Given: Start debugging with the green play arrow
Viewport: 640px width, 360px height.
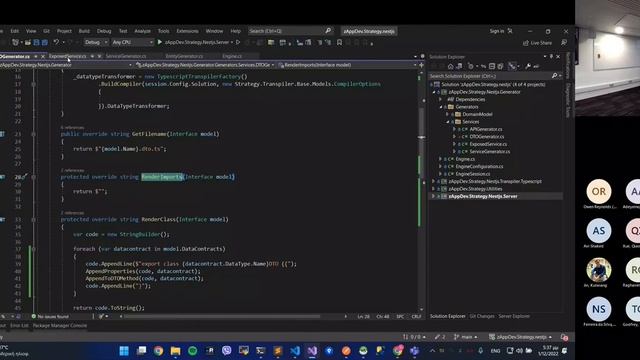Looking at the screenshot, I should pos(160,42).
